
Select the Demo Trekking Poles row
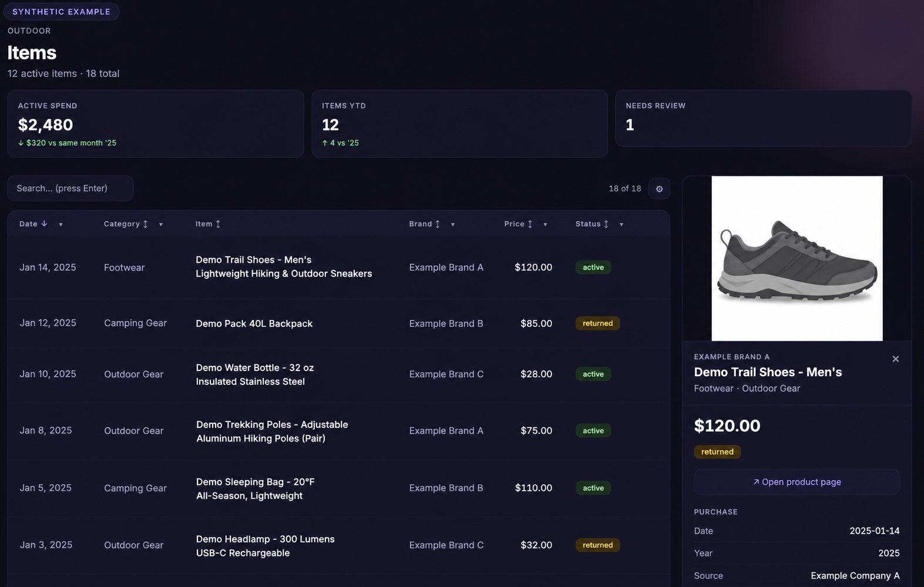[338, 431]
